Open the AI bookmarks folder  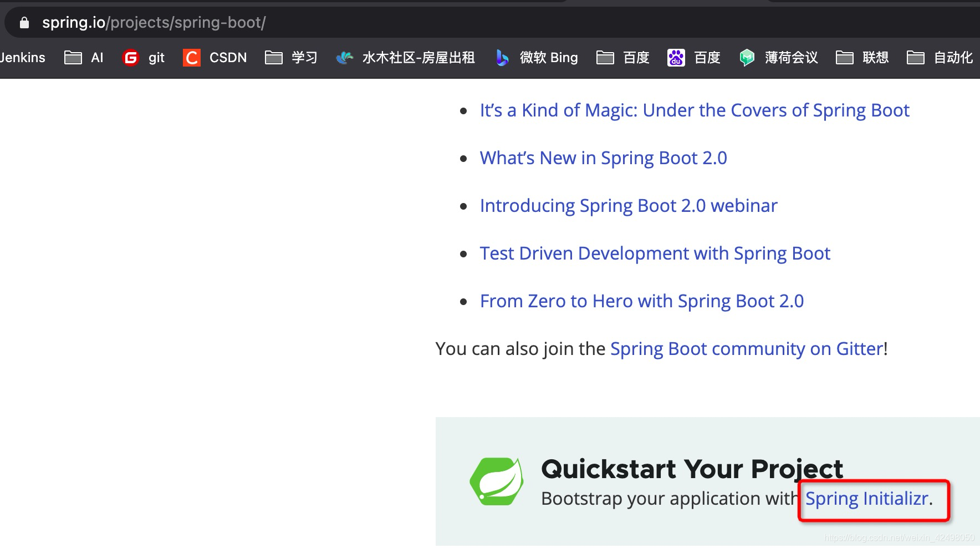pos(84,58)
